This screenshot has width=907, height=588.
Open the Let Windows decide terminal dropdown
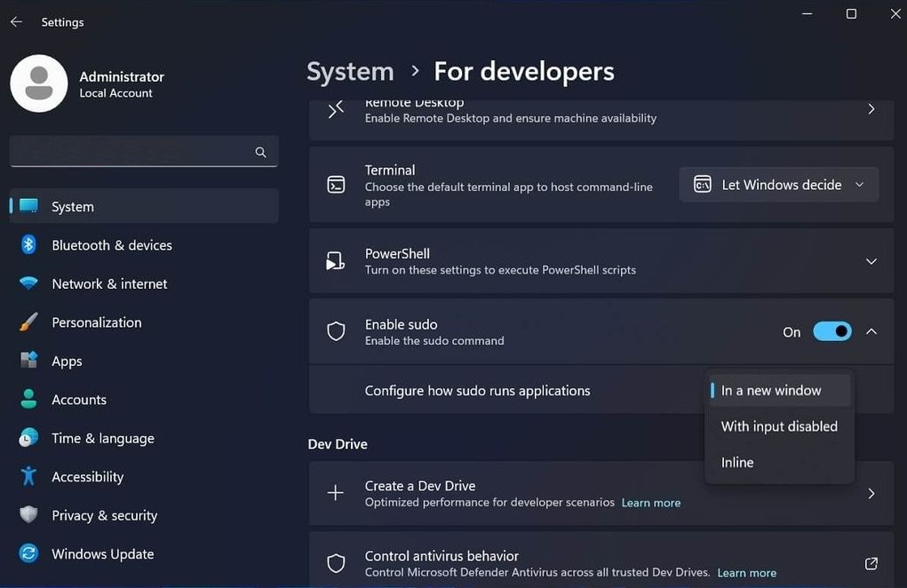coord(778,185)
